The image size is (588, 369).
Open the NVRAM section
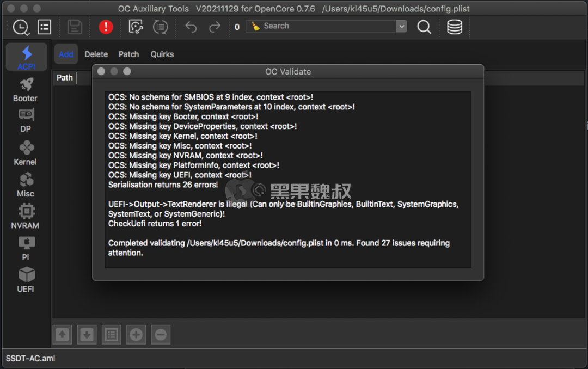[25, 212]
